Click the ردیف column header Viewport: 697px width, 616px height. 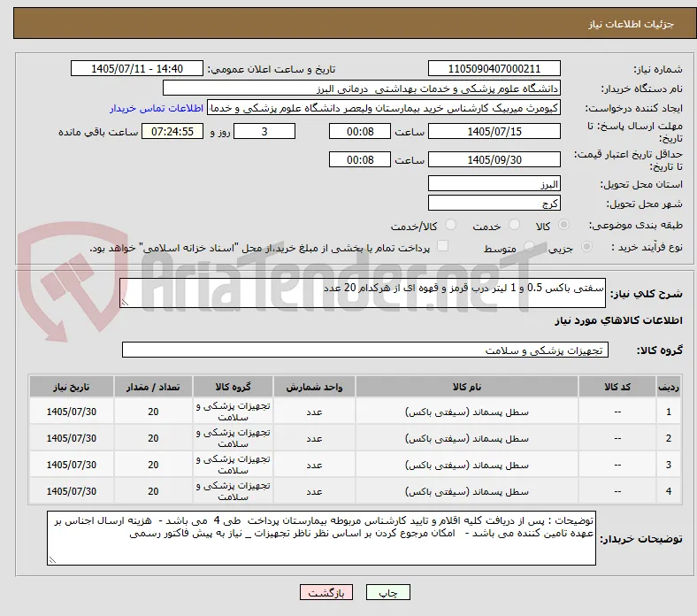[x=669, y=387]
